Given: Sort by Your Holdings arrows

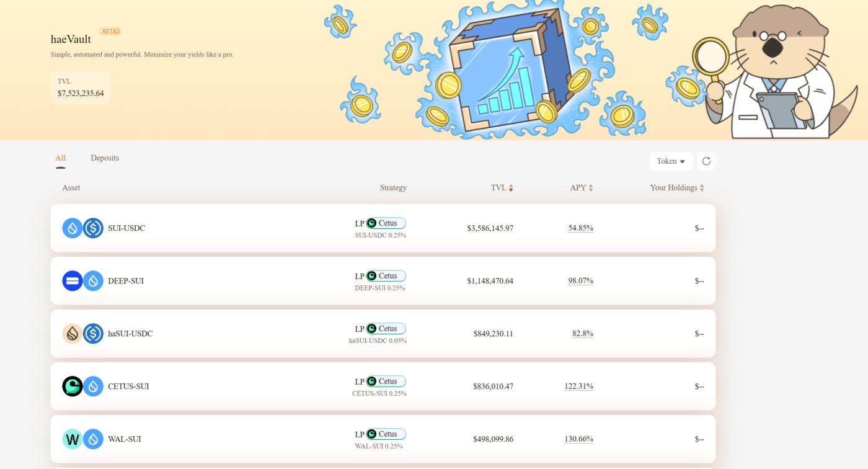Looking at the screenshot, I should pyautogui.click(x=701, y=188).
